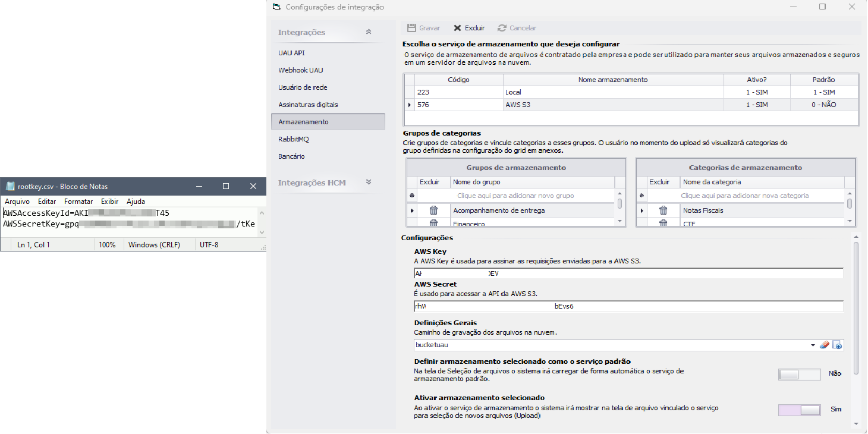The image size is (868, 434).
Task: Click the eraser icon in bucket path field
Action: 825,345
